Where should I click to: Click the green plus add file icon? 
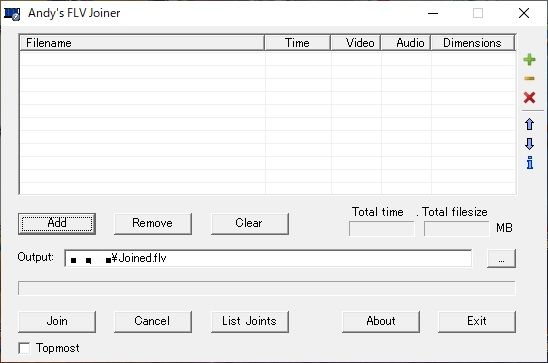tap(529, 60)
